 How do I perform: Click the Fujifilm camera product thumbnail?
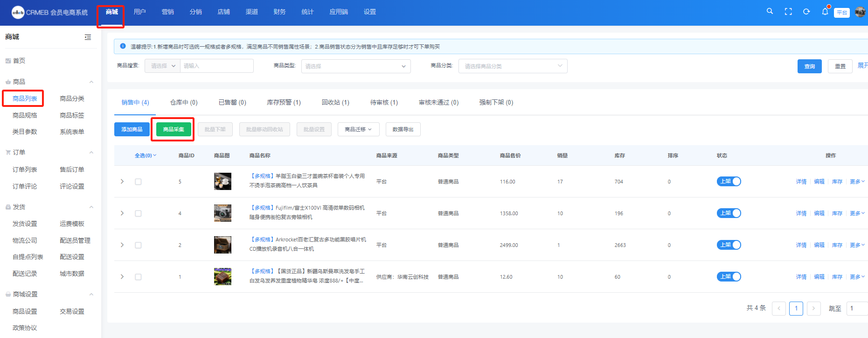(222, 213)
